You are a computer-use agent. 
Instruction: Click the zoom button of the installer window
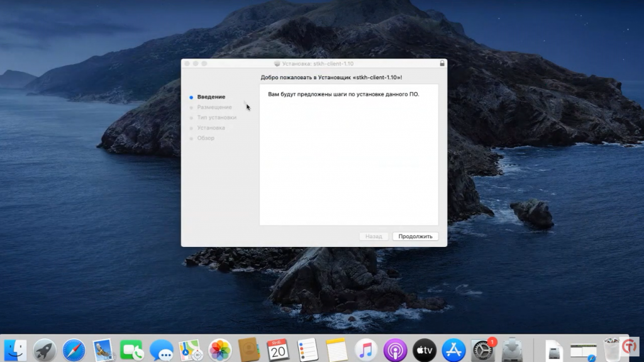[x=204, y=63]
